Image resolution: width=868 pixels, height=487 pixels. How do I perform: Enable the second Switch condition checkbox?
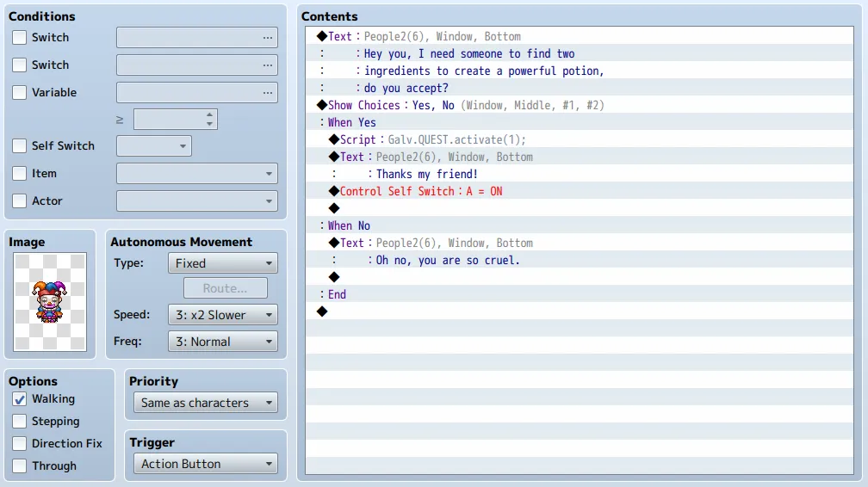point(19,65)
